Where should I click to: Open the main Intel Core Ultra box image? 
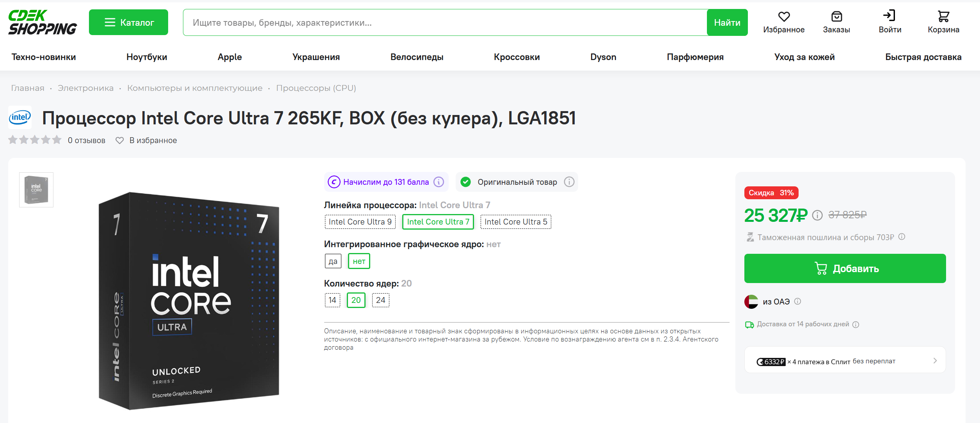click(x=189, y=300)
